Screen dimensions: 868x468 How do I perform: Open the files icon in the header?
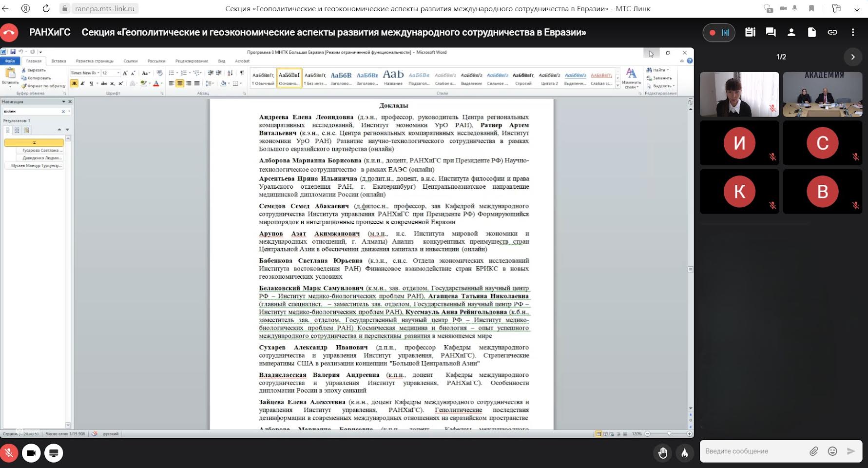pyautogui.click(x=811, y=32)
